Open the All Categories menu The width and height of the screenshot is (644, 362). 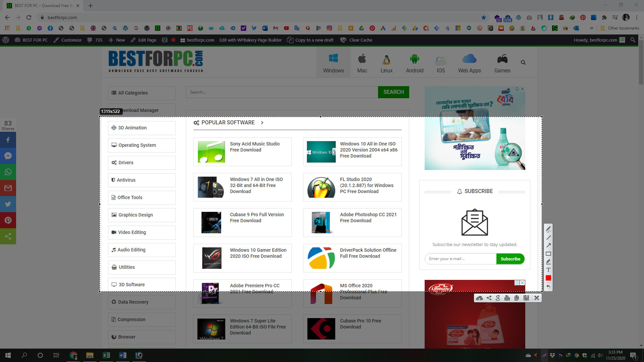click(x=142, y=93)
